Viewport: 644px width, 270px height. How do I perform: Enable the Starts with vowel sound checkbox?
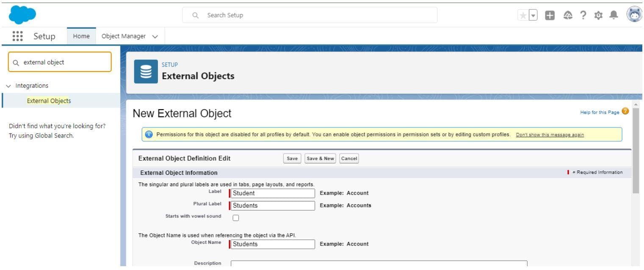click(x=236, y=217)
